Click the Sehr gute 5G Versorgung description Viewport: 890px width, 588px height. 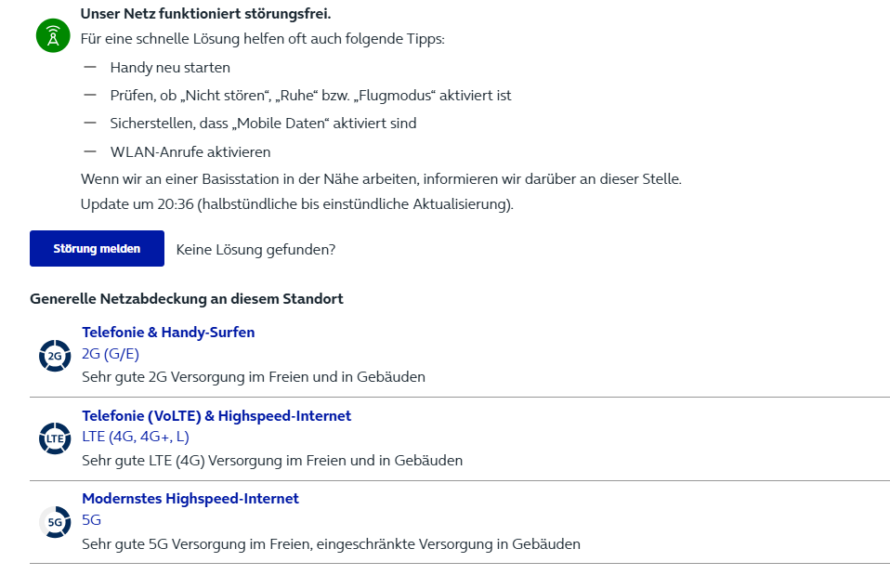point(331,543)
